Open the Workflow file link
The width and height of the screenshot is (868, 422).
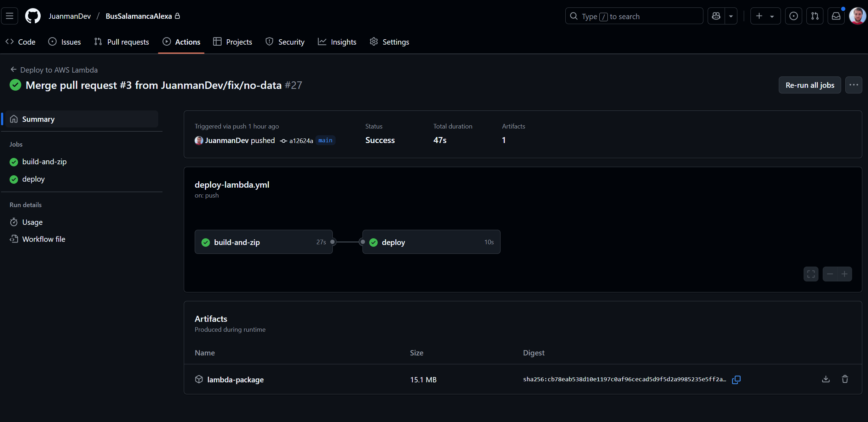pyautogui.click(x=43, y=239)
